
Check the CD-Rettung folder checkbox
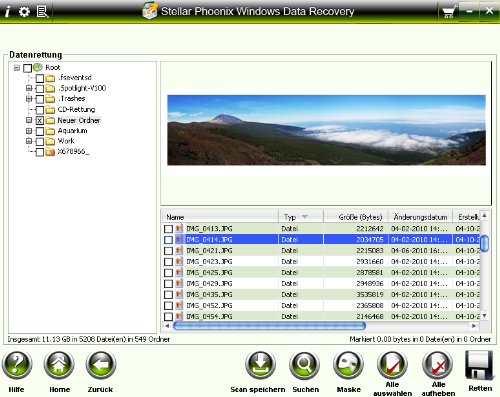[x=40, y=110]
